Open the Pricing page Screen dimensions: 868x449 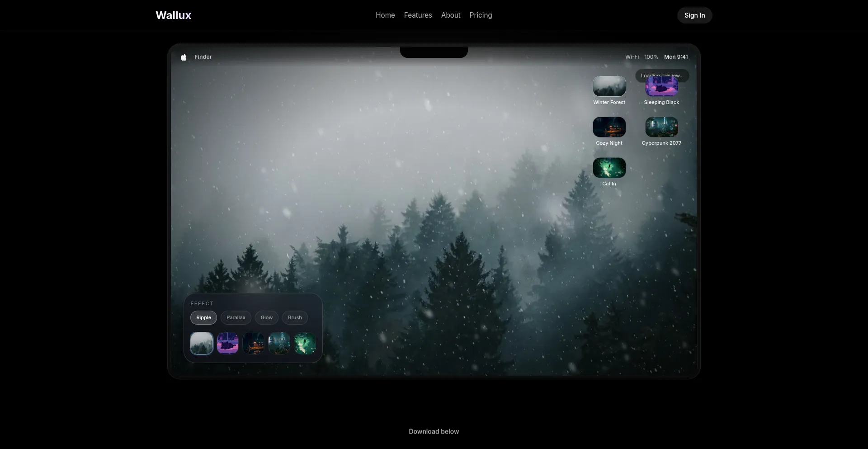coord(481,15)
